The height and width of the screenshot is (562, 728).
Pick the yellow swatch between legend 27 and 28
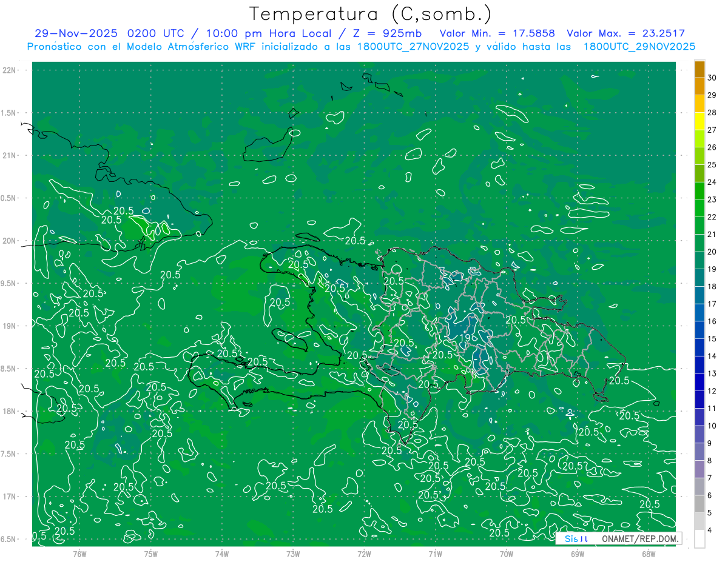pos(699,121)
